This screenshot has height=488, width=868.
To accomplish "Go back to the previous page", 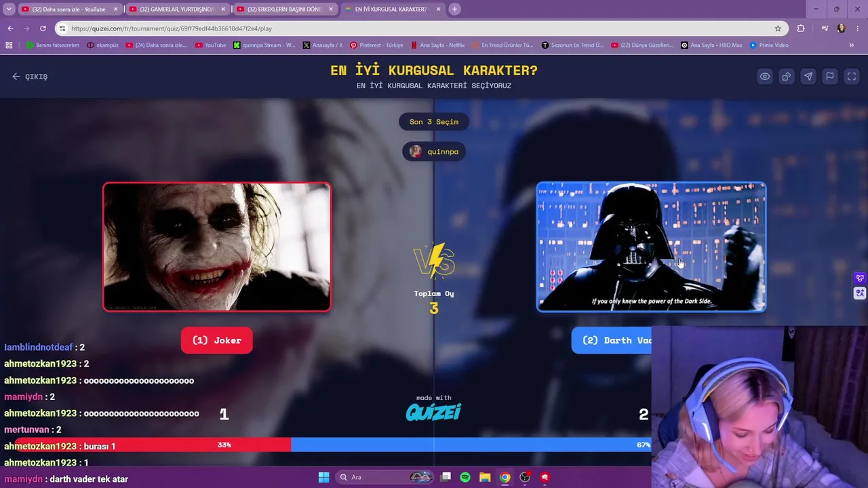I will click(x=10, y=28).
